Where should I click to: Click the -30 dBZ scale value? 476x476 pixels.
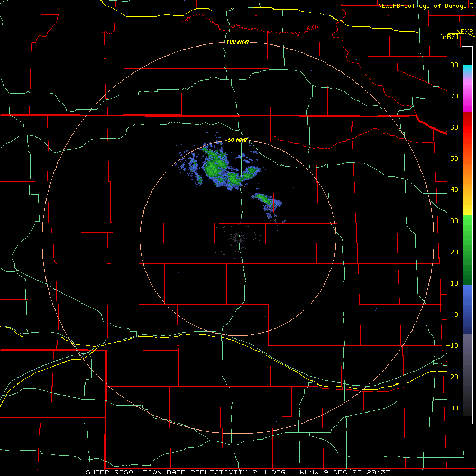coord(452,408)
